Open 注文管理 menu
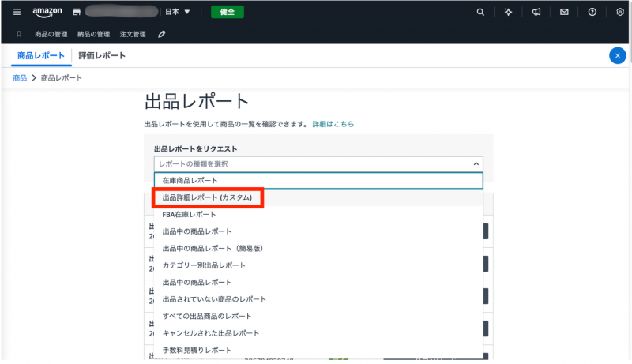This screenshot has height=364, width=632. pos(133,34)
